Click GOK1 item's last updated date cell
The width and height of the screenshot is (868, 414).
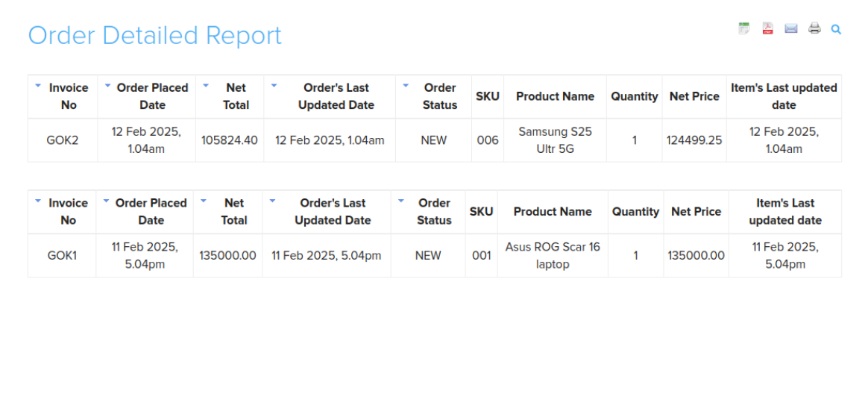click(785, 255)
